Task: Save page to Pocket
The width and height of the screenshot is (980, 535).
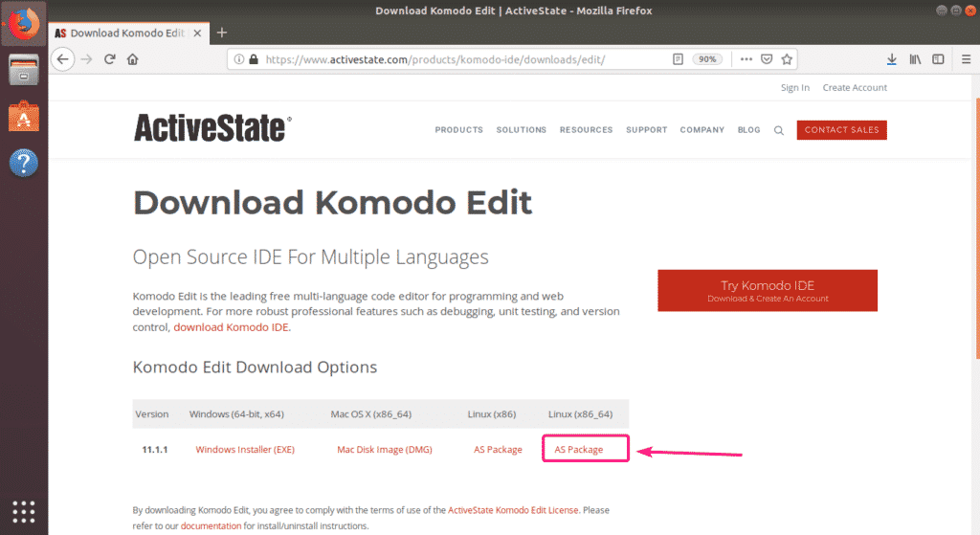Action: click(767, 59)
